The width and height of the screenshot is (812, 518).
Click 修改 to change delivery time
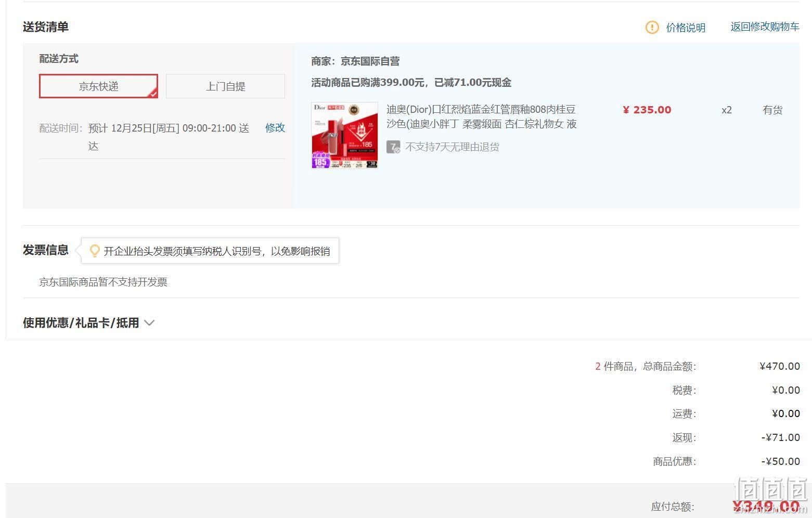tap(275, 128)
